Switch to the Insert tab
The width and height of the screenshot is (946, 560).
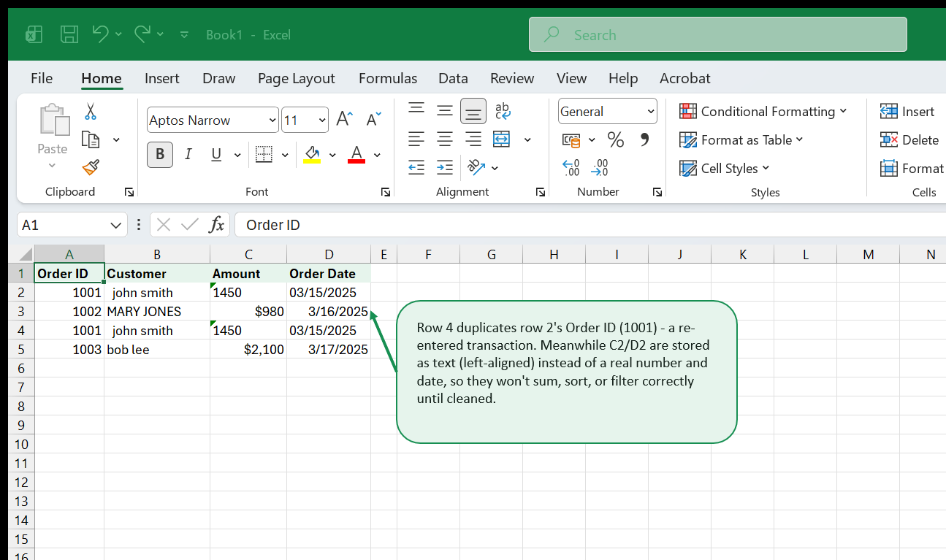click(162, 78)
